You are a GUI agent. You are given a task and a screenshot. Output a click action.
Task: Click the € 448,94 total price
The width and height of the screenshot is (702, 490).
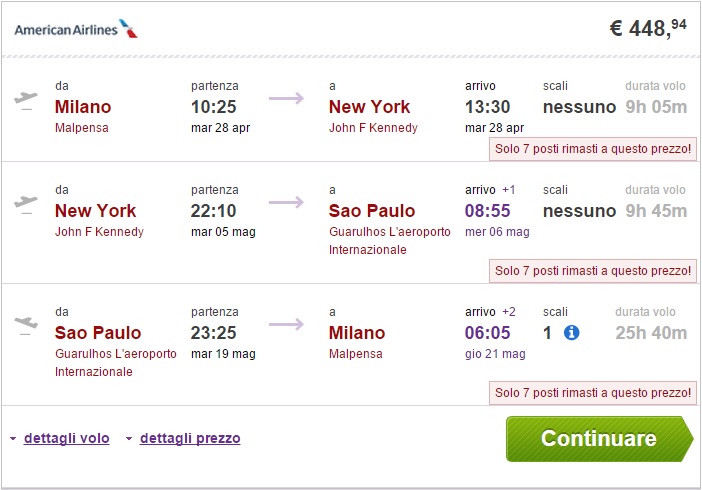click(x=648, y=28)
